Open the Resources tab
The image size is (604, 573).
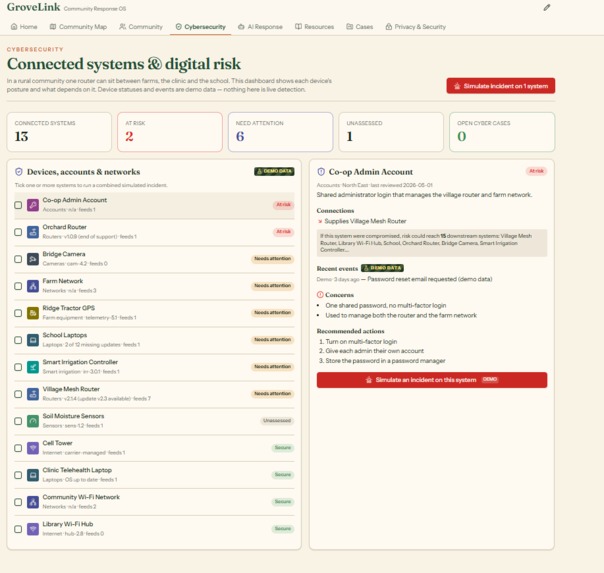pyautogui.click(x=314, y=27)
